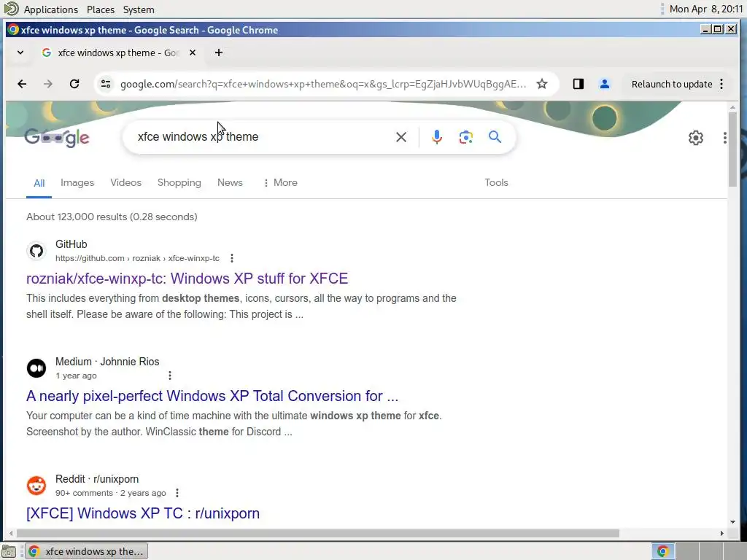The image size is (747, 560).
Task: Open the Medium pixel-perfect Windows XP result
Action: (212, 396)
